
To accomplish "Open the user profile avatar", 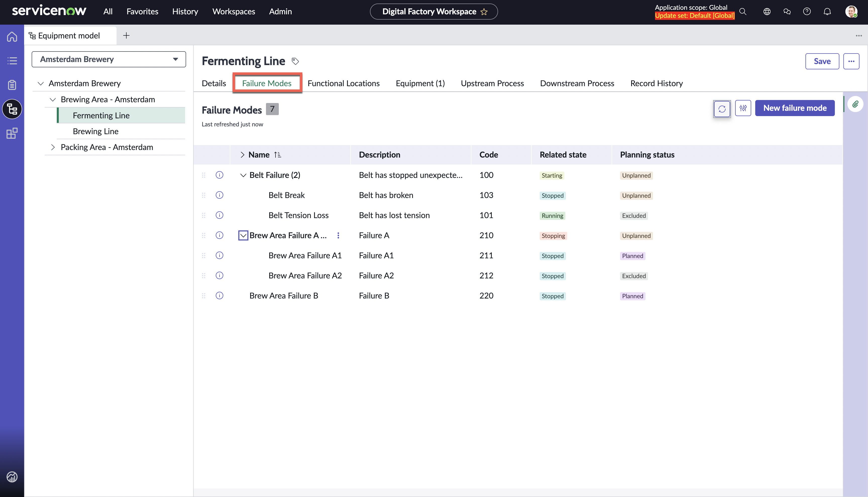I will click(851, 12).
